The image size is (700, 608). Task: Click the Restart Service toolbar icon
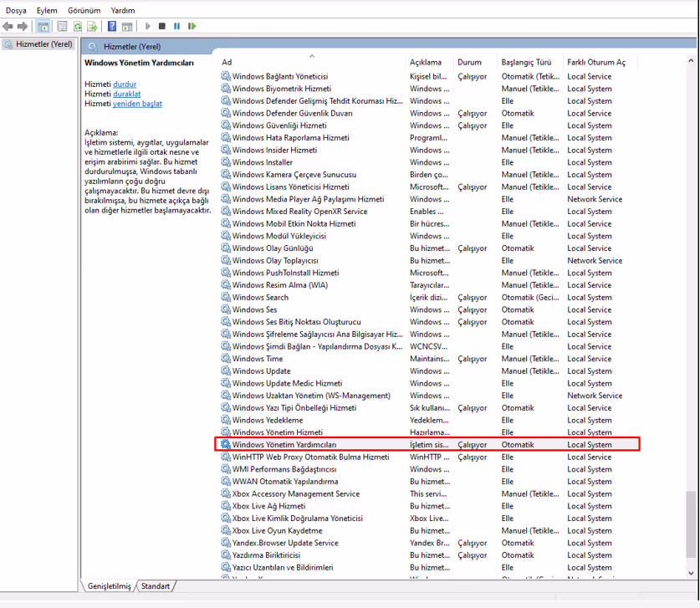pyautogui.click(x=192, y=26)
